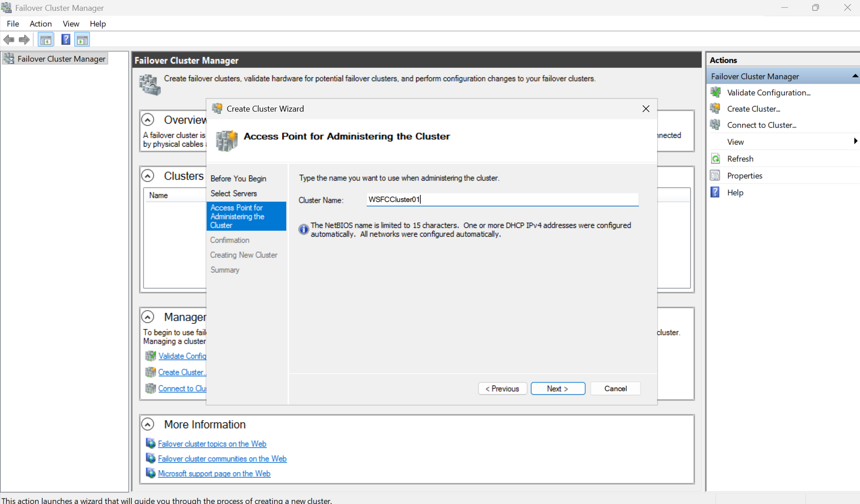Go to Before You Begin wizard step
This screenshot has height=504, width=860.
coord(239,179)
